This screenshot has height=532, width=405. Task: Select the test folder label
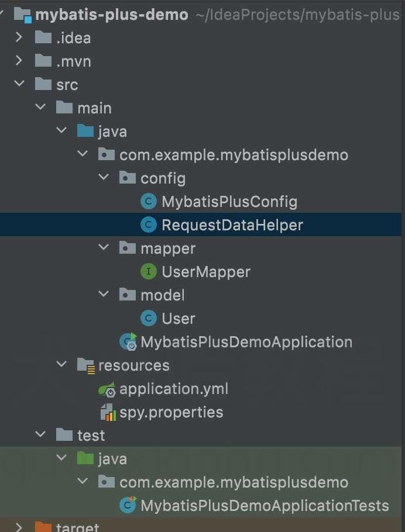[91, 436]
